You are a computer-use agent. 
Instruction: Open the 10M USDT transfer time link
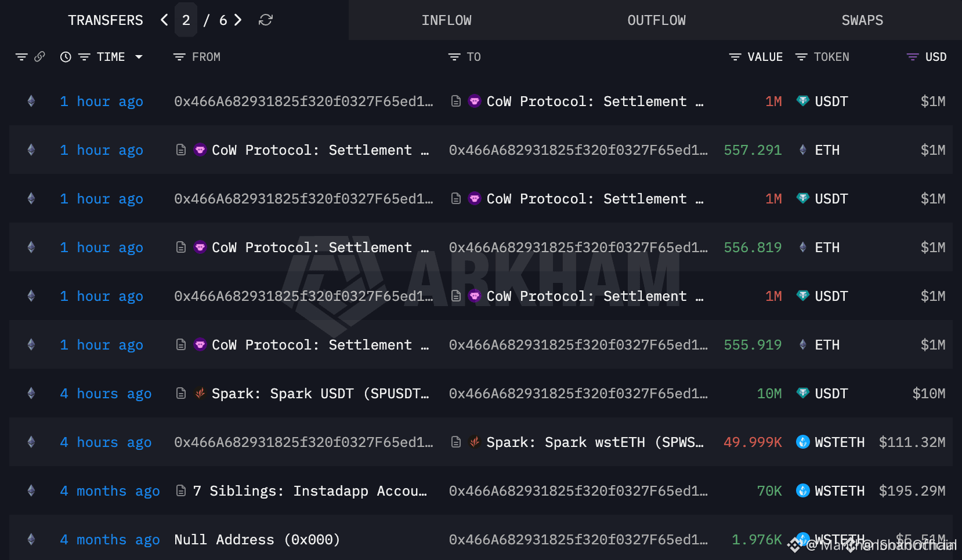point(106,394)
